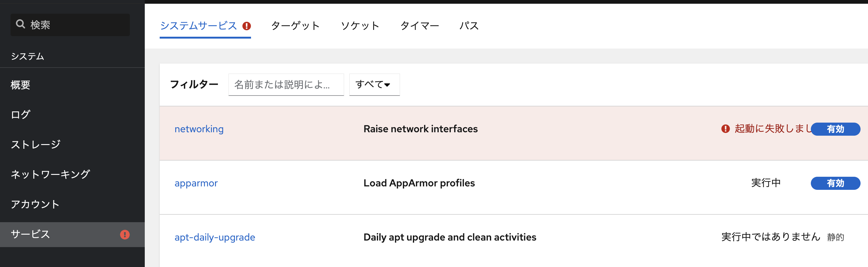This screenshot has height=267, width=868.
Task: Open the apparmor service link
Action: tap(196, 183)
